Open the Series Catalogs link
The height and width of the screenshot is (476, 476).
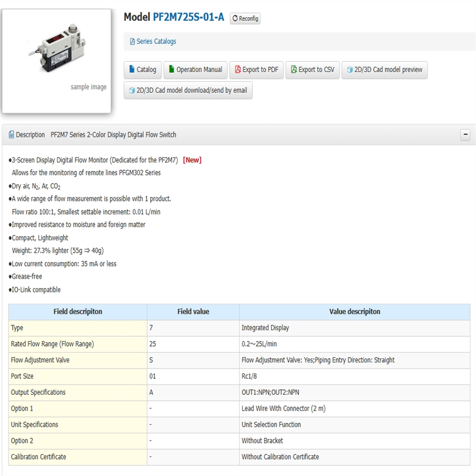[156, 41]
